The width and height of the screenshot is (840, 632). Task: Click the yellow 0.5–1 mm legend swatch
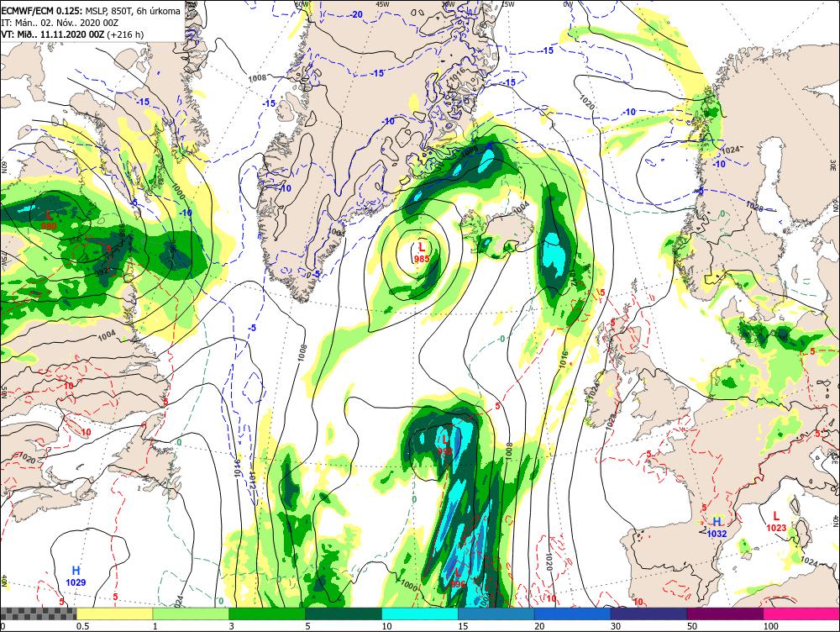pyautogui.click(x=114, y=614)
